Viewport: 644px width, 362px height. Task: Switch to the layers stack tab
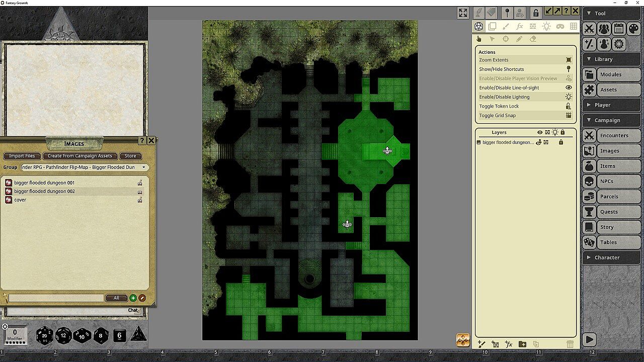point(493,26)
